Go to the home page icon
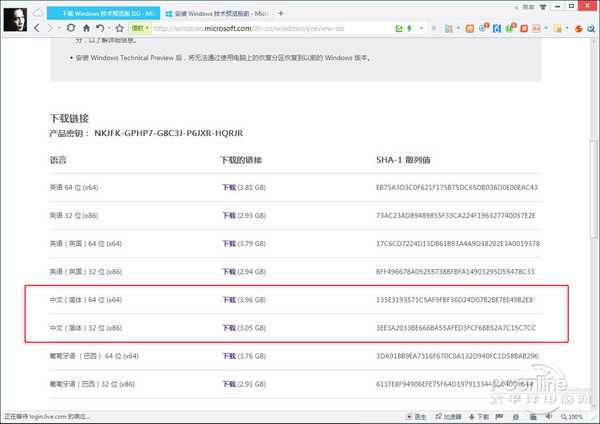This screenshot has height=424, width=600. pos(86,28)
